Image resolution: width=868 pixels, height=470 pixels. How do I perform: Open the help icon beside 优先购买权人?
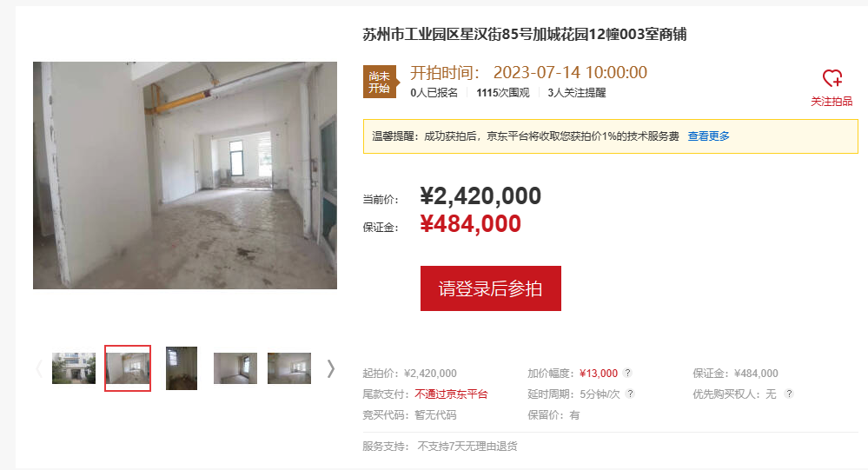click(x=789, y=394)
